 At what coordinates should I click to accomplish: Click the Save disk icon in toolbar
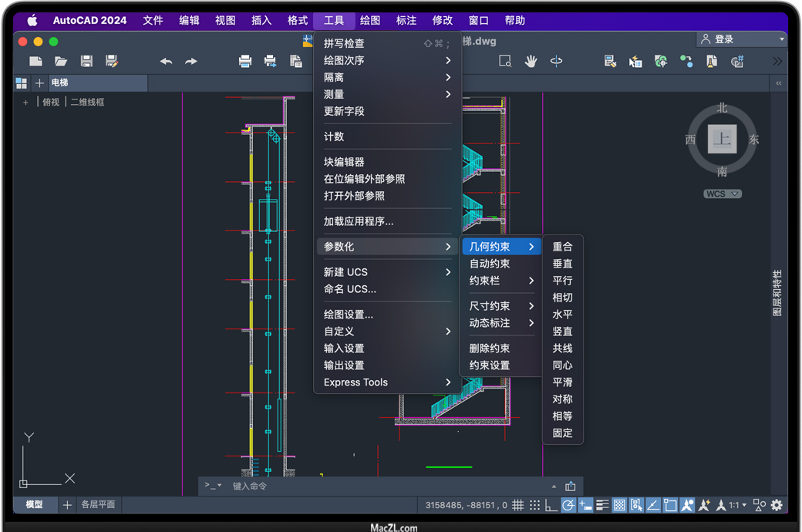(x=86, y=61)
